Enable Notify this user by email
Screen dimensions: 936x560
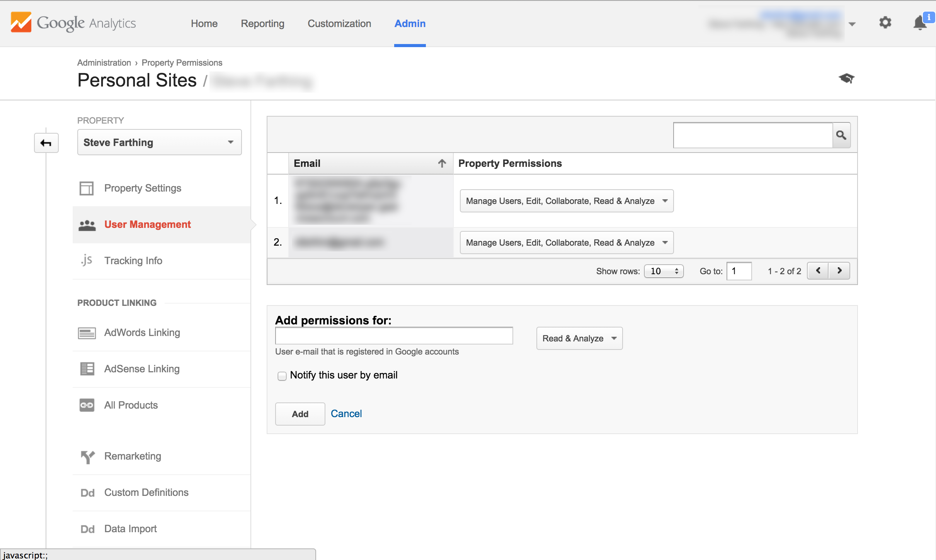point(282,376)
